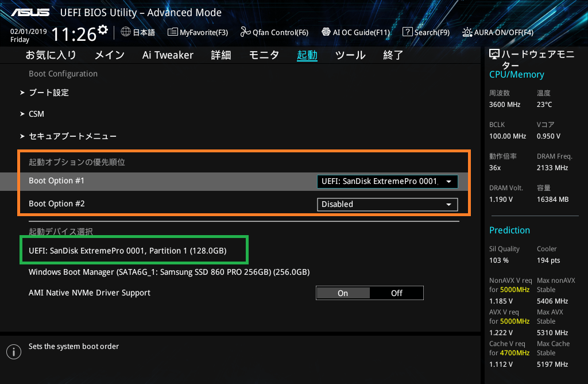Click the info icon beside help text

tap(14, 352)
